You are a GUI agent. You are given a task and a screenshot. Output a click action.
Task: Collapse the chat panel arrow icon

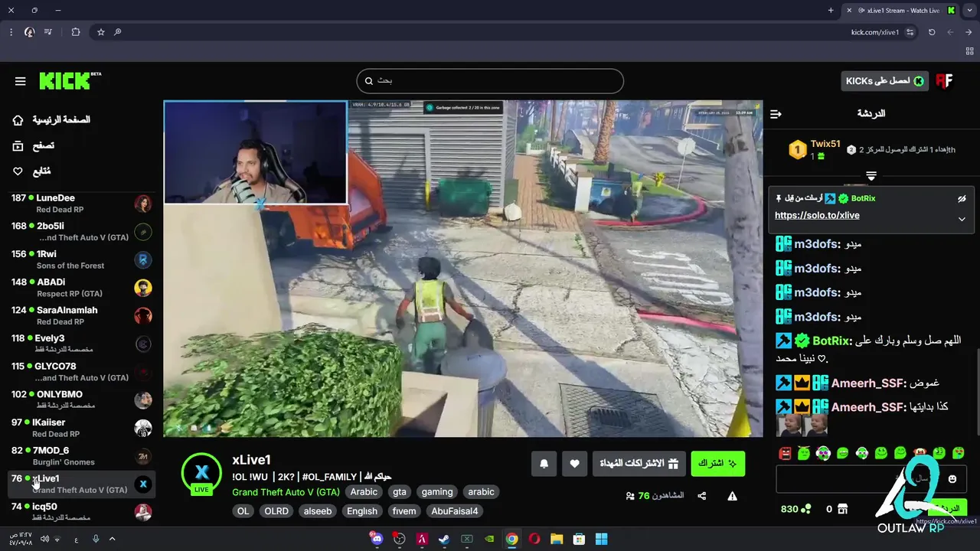(x=776, y=114)
